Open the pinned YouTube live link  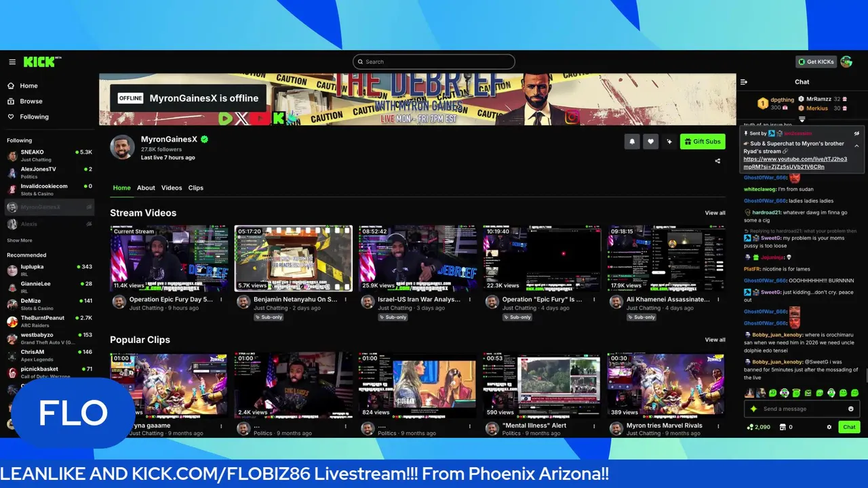click(795, 163)
